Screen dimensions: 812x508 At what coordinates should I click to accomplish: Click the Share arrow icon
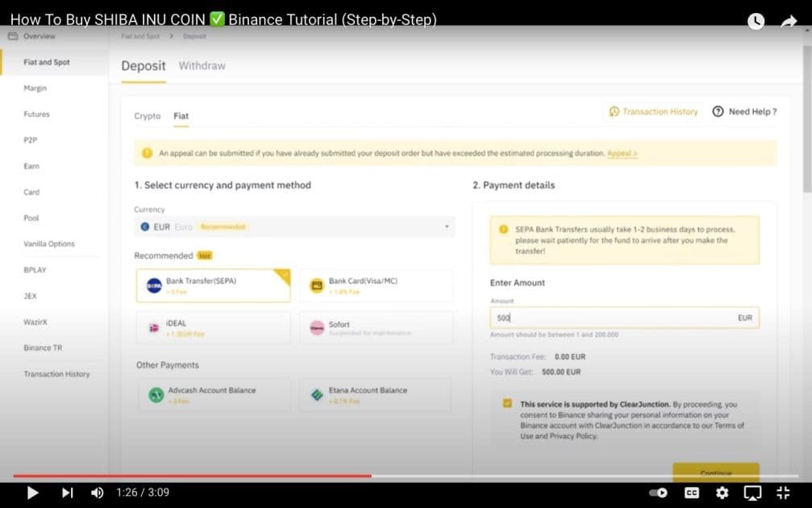click(788, 21)
